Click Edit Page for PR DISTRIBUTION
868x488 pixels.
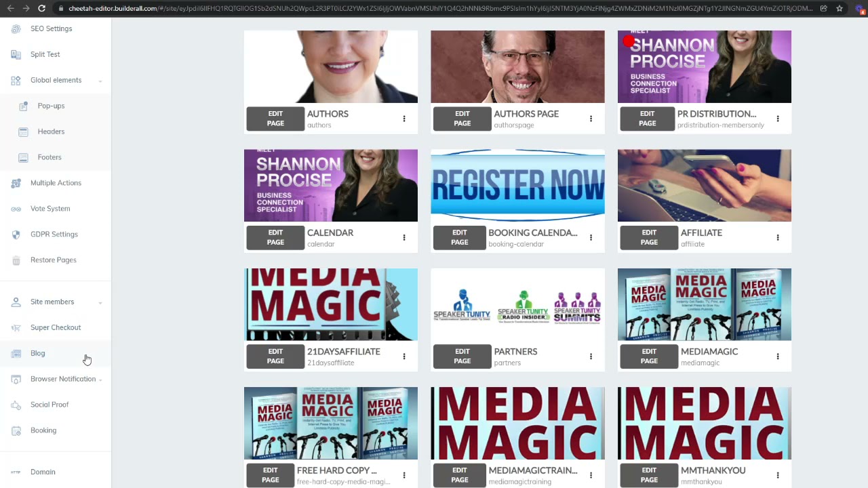[x=648, y=119]
